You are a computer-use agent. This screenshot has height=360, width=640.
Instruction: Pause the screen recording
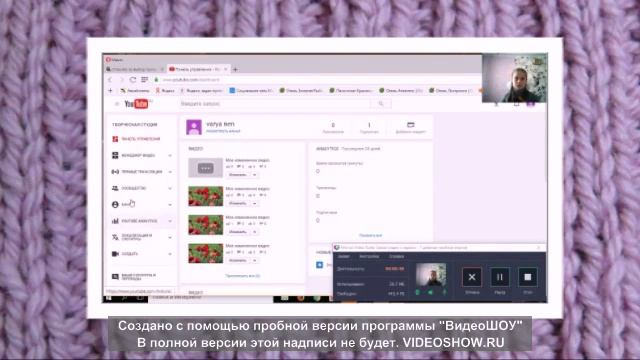click(x=500, y=277)
